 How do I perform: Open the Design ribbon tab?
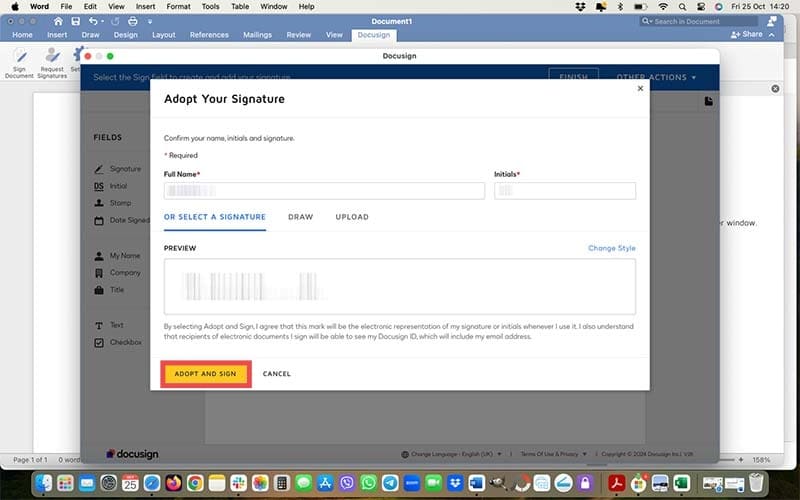tap(126, 35)
